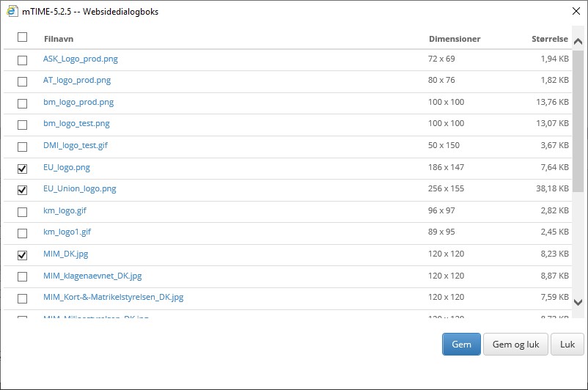Open MIM_klagenaevnet_DK.jpg link
The image size is (588, 390).
92,276
